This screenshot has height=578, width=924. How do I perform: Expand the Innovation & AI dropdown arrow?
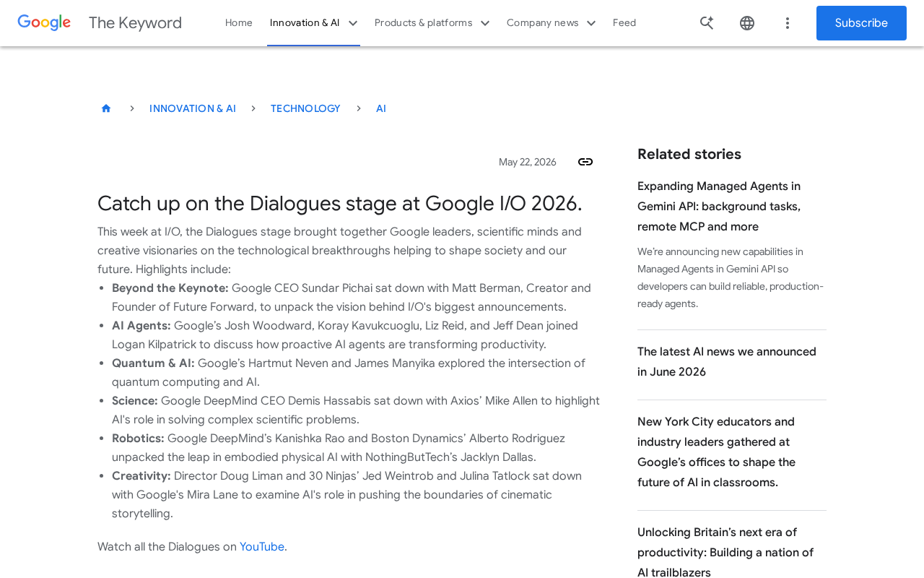[x=353, y=23]
